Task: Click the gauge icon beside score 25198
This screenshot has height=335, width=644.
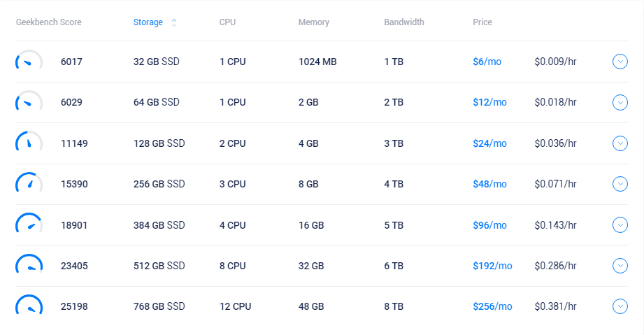Action: click(x=29, y=306)
